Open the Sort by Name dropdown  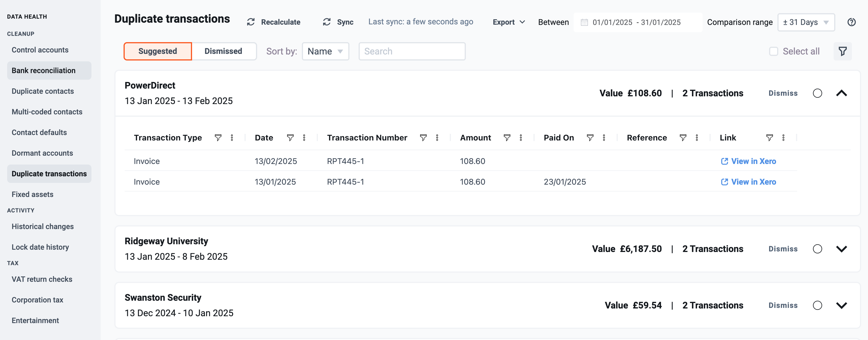(325, 51)
